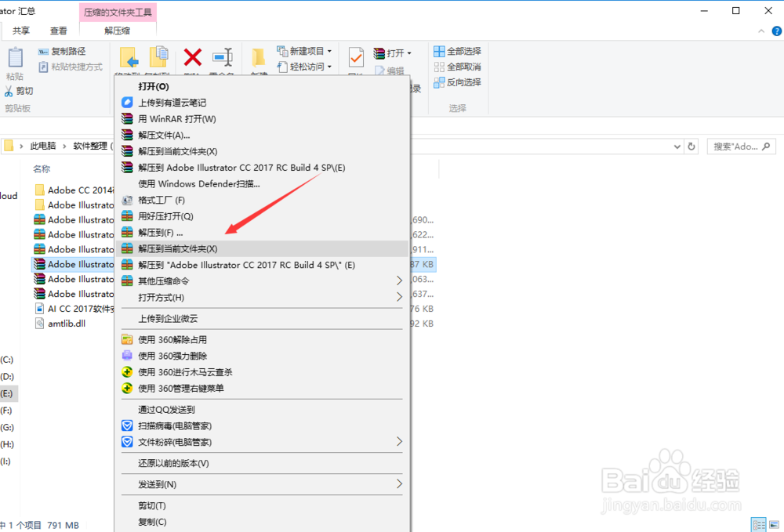Open the blue Help question icon
The width and height of the screenshot is (784, 532).
coord(776,31)
